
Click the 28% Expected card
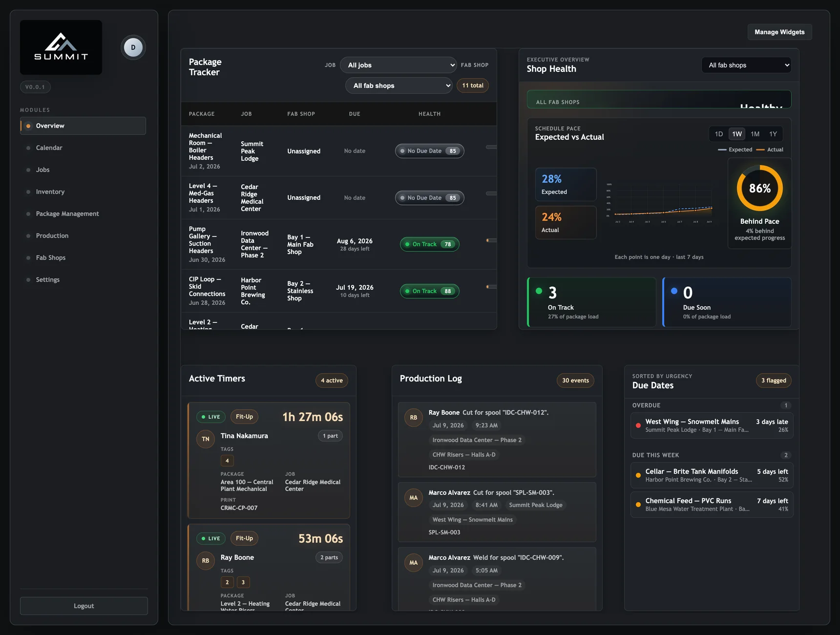(566, 185)
